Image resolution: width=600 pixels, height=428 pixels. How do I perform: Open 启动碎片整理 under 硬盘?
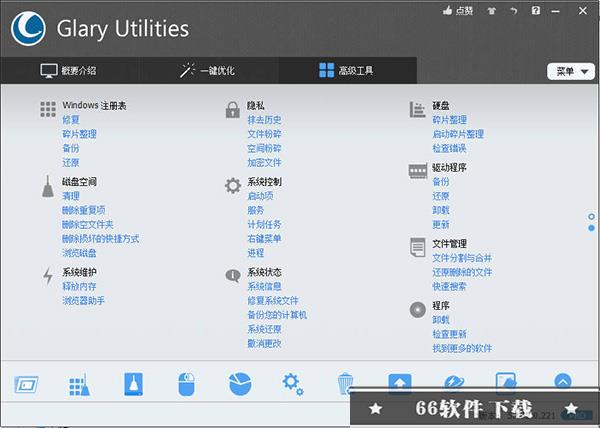click(x=458, y=134)
